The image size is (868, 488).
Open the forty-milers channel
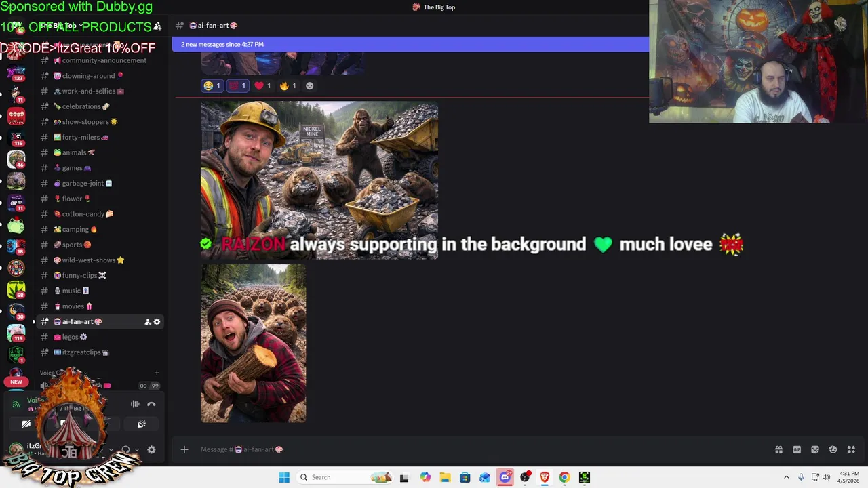tap(100, 138)
